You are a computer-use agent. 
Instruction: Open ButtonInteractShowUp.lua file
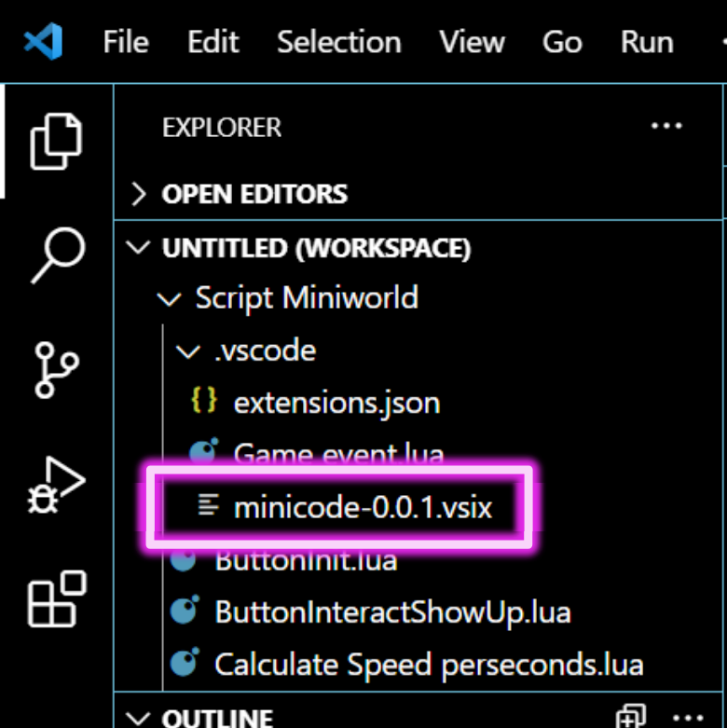pyautogui.click(x=392, y=611)
